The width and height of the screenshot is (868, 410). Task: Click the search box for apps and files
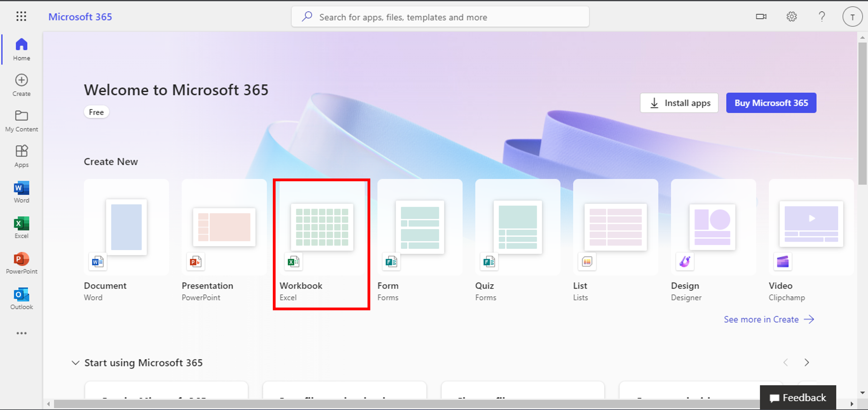(x=440, y=17)
